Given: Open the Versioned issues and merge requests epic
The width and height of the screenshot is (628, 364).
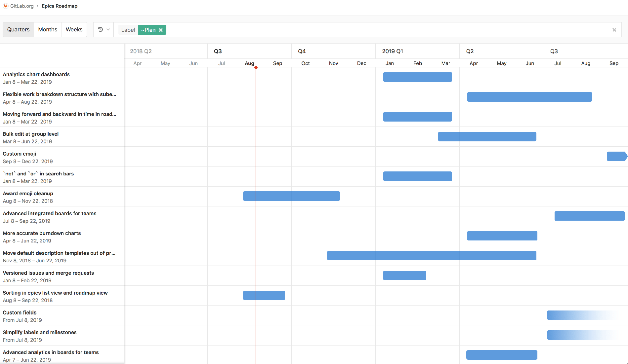Looking at the screenshot, I should coord(48,273).
